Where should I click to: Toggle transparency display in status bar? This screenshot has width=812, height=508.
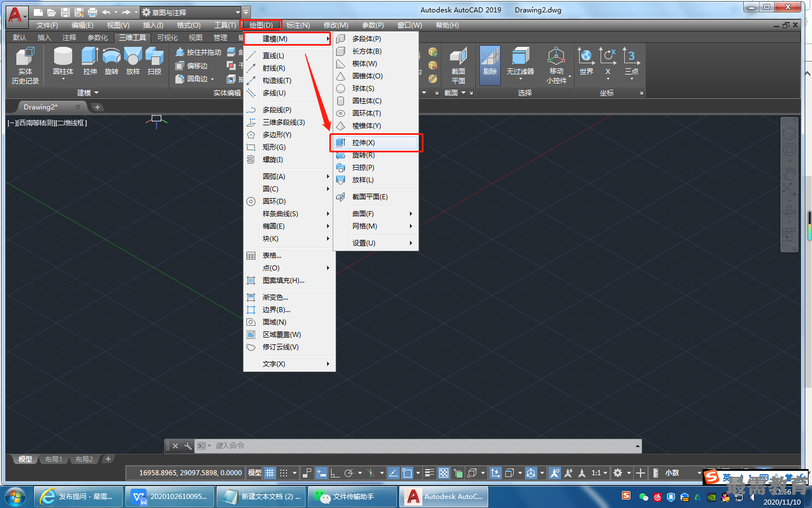(444, 473)
